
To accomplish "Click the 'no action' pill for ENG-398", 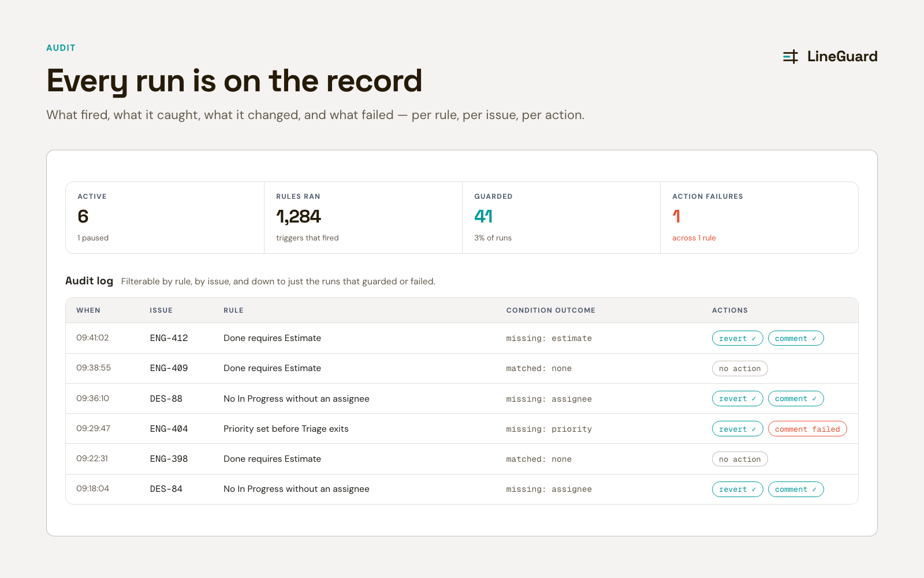I will 740,459.
